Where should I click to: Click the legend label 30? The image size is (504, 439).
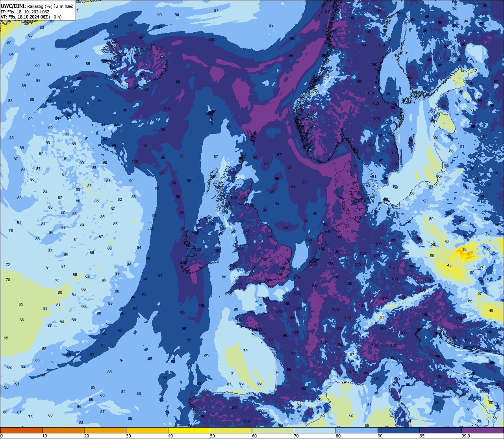pyautogui.click(x=128, y=436)
